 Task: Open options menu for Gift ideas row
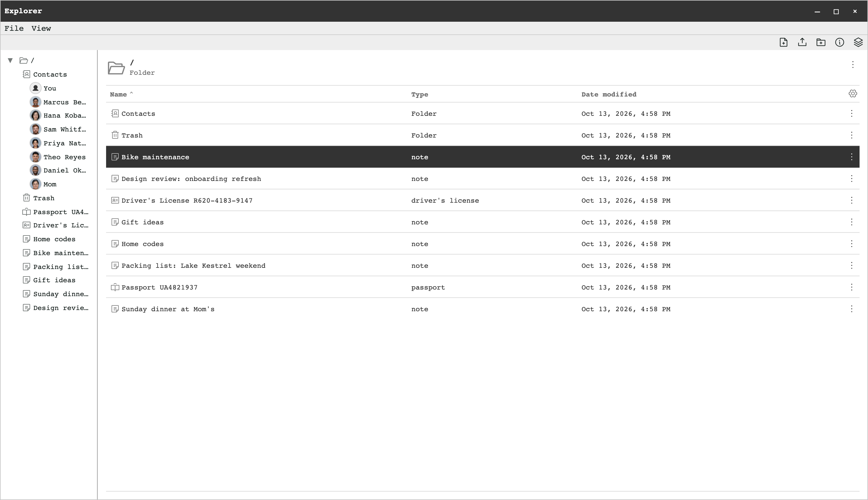pos(851,222)
